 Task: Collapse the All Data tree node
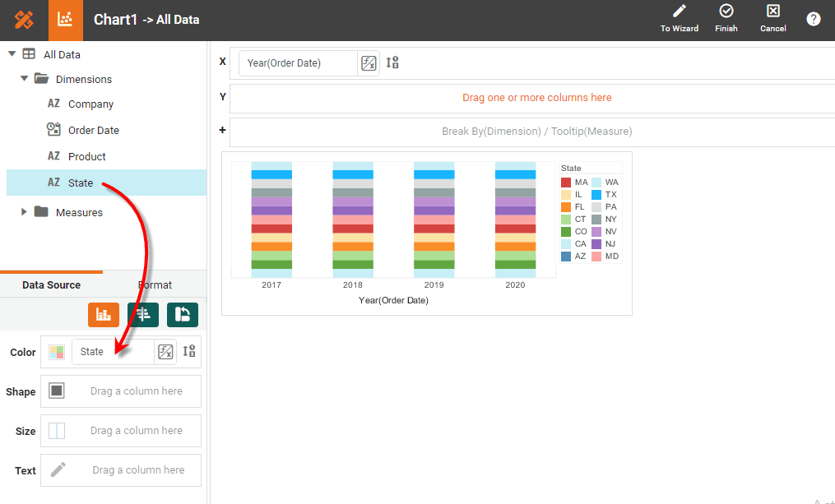(12, 54)
